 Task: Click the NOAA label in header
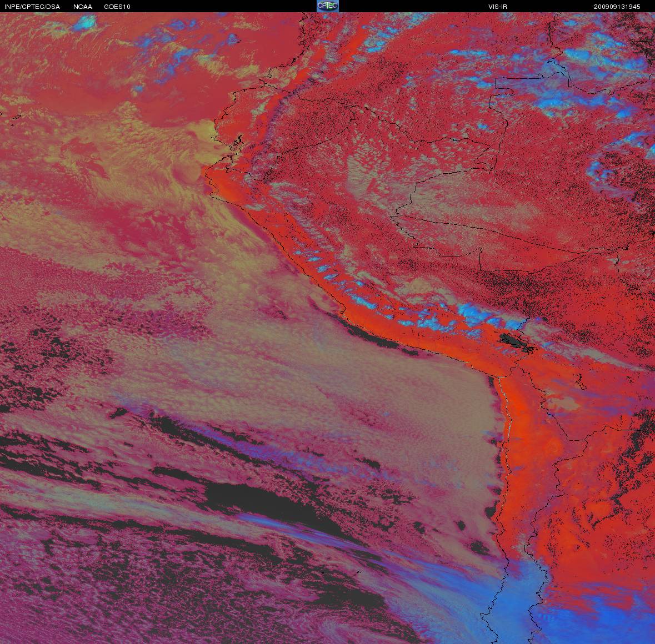(83, 7)
